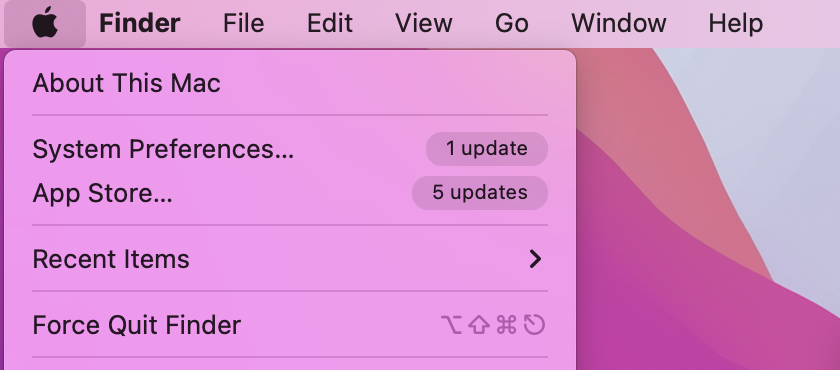Choose Force Quit Finder
Screen dimensions: 840x370
point(290,325)
